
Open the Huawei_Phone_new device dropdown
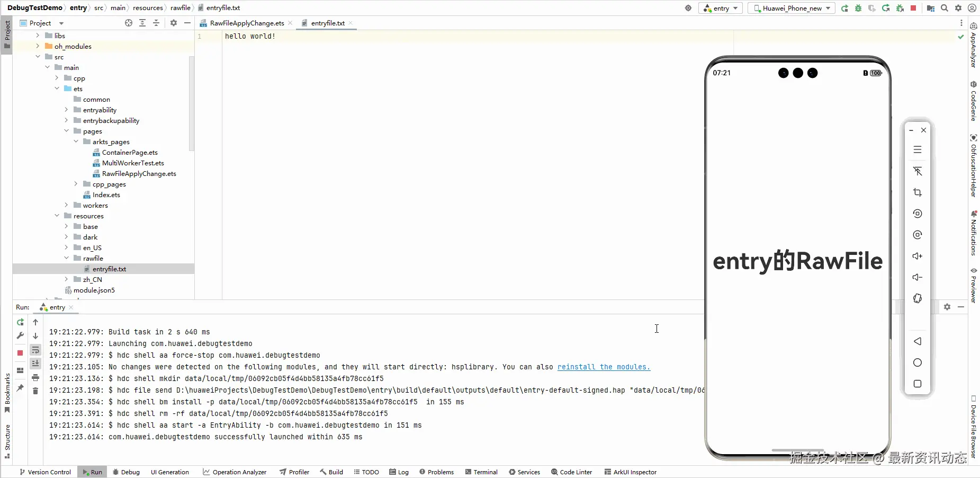[792, 8]
